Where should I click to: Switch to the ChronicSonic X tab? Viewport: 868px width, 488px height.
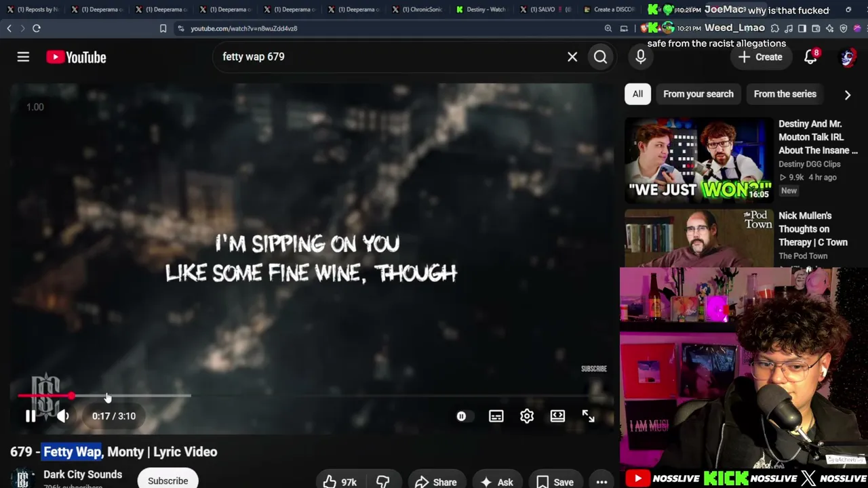pos(418,9)
